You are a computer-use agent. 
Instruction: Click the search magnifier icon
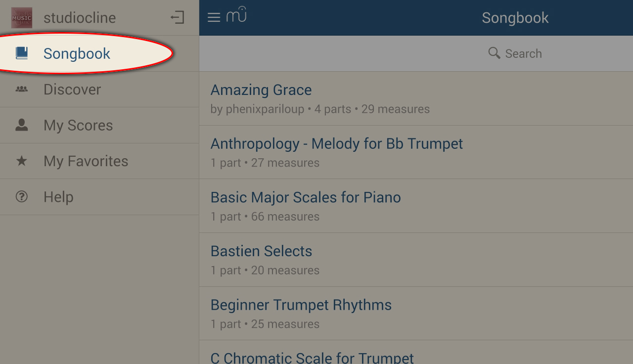(494, 53)
